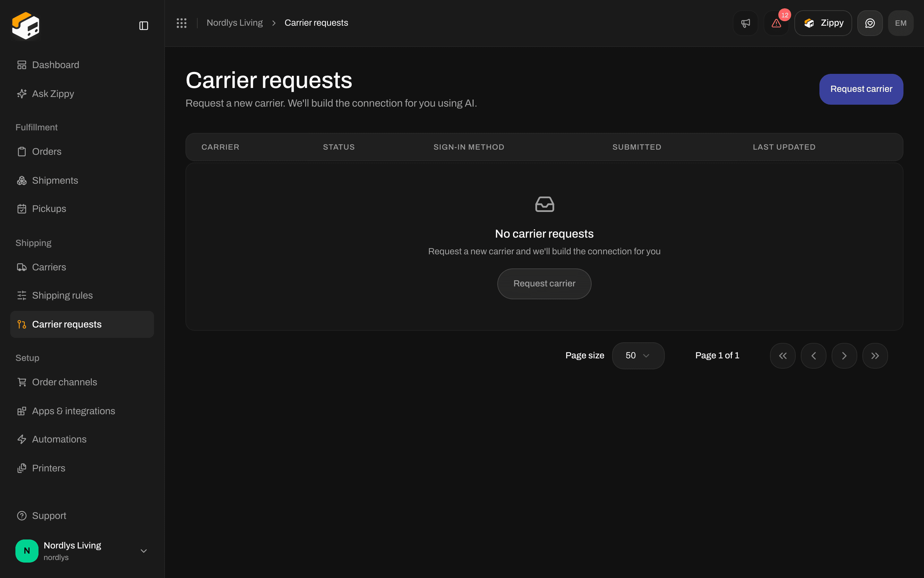This screenshot has width=924, height=578.
Task: Click Request carrier in the empty state
Action: [x=544, y=284]
